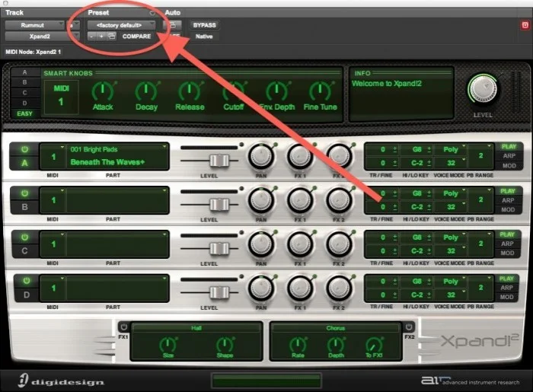Click the PAN knob of part B
Viewport: 533px width, 392px height.
click(261, 200)
